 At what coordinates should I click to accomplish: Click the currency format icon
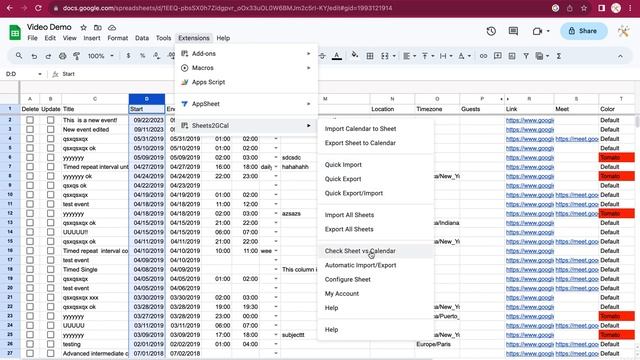click(129, 56)
